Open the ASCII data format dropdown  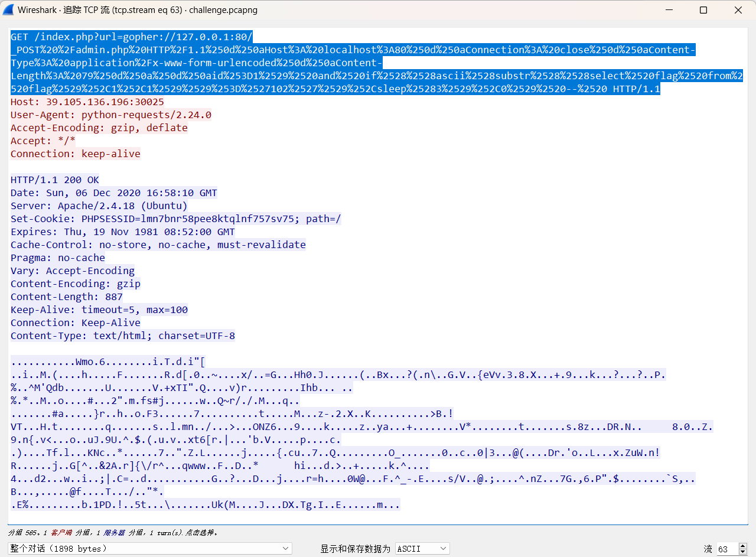tap(422, 549)
